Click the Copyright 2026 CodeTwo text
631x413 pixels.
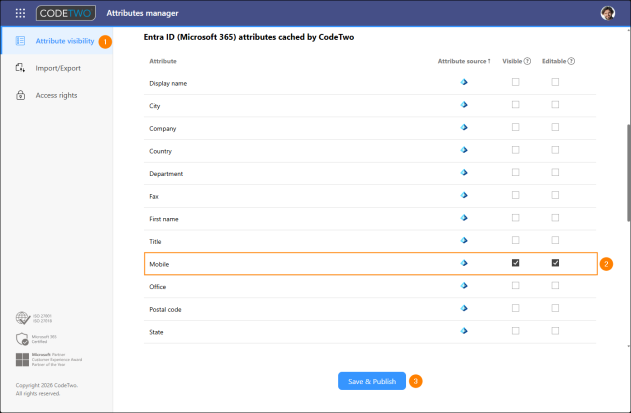47,385
